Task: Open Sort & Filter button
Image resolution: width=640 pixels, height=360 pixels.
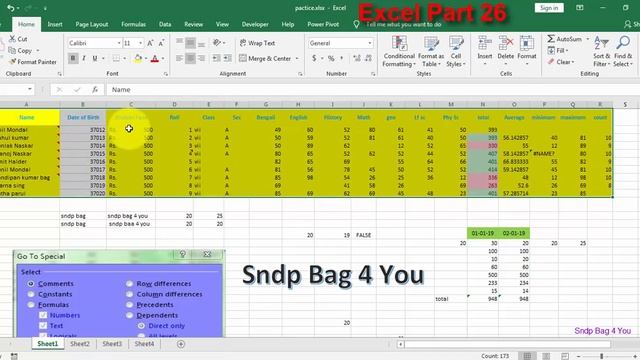Action: tap(602, 51)
